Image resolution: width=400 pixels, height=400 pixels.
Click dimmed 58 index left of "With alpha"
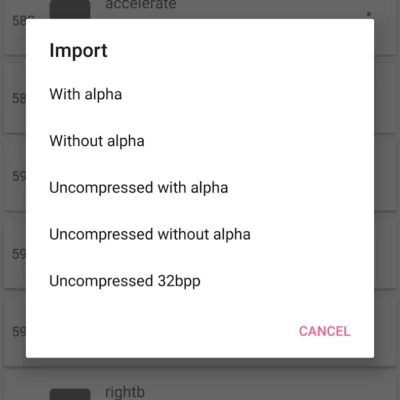[19, 98]
